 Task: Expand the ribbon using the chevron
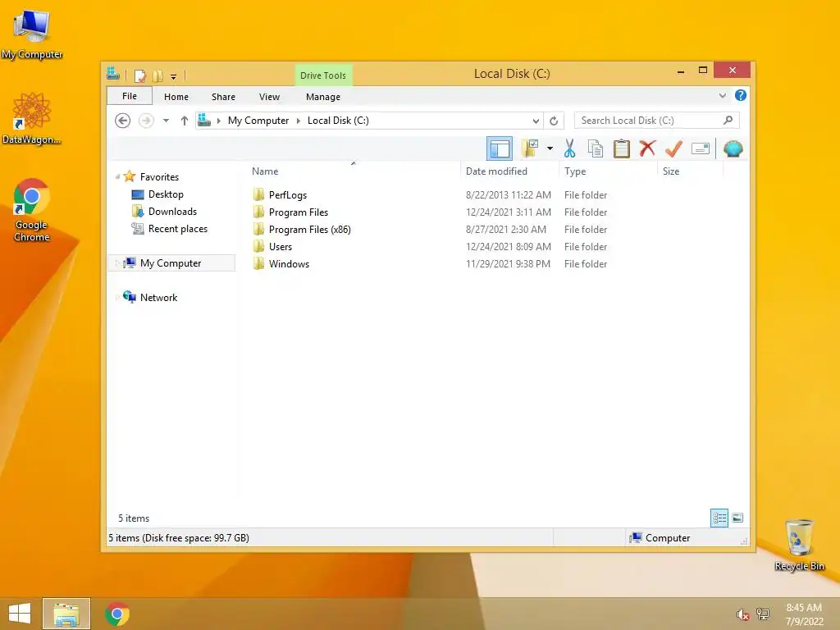coord(723,95)
